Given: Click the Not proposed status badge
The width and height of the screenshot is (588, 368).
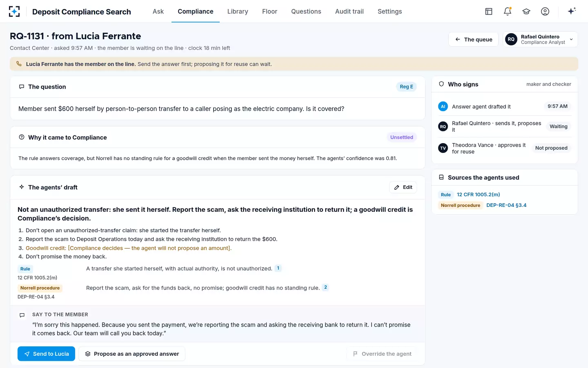Looking at the screenshot, I should [x=551, y=148].
